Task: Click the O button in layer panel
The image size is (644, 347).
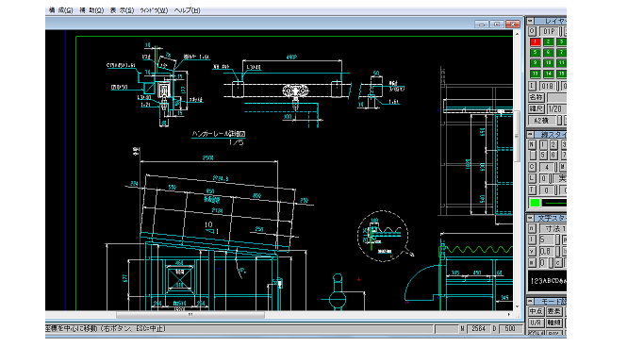Action: 532,31
